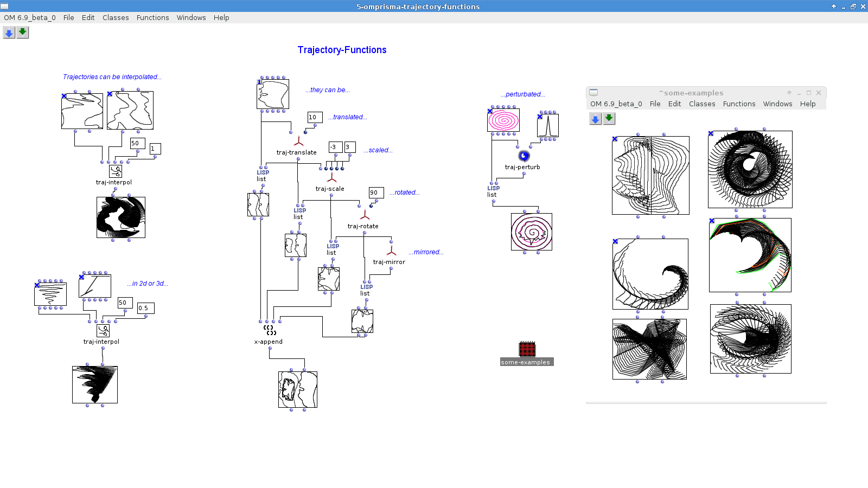Image resolution: width=868 pixels, height=488 pixels.
Task: Click the green down-arrow icon in some-examples window
Action: click(x=609, y=119)
